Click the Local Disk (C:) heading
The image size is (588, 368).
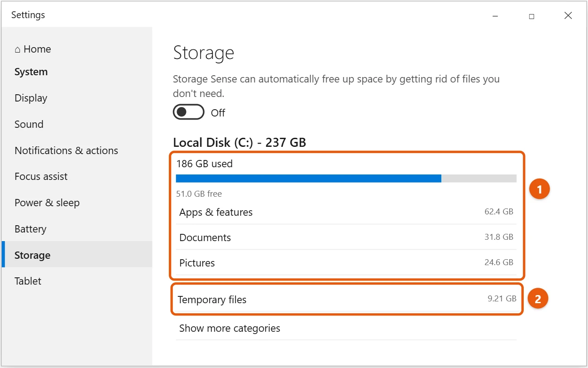(x=239, y=142)
